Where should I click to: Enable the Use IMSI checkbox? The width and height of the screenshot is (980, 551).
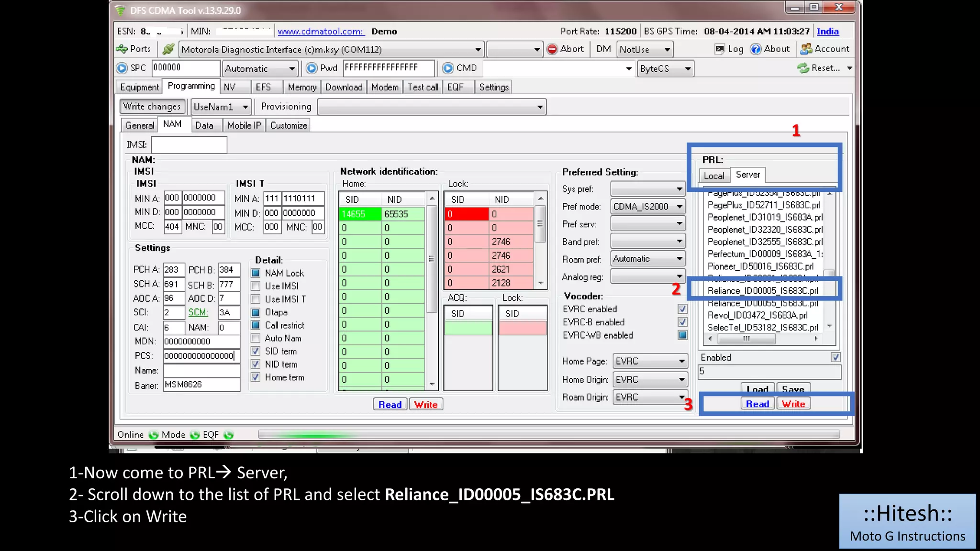click(256, 286)
